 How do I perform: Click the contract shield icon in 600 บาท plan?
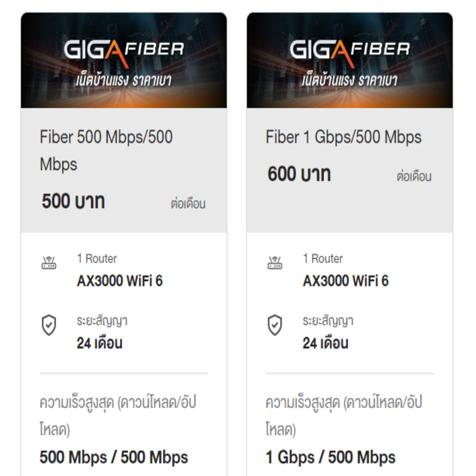click(275, 325)
